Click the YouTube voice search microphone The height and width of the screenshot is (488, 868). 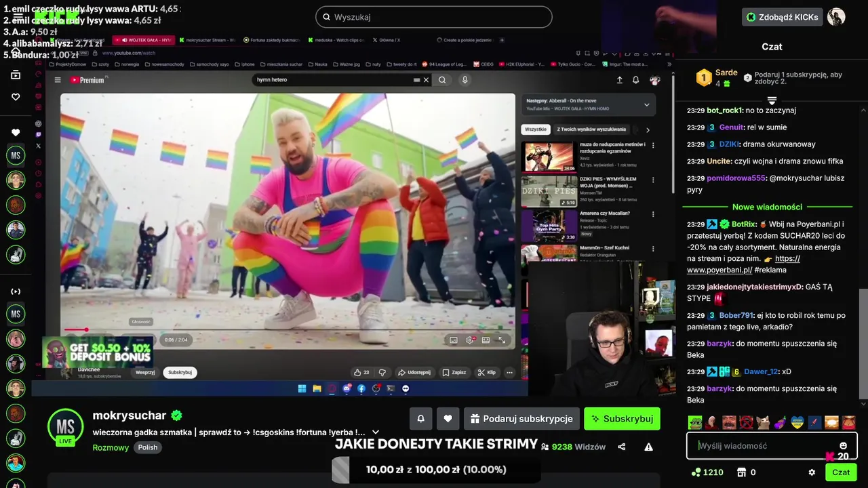(465, 80)
